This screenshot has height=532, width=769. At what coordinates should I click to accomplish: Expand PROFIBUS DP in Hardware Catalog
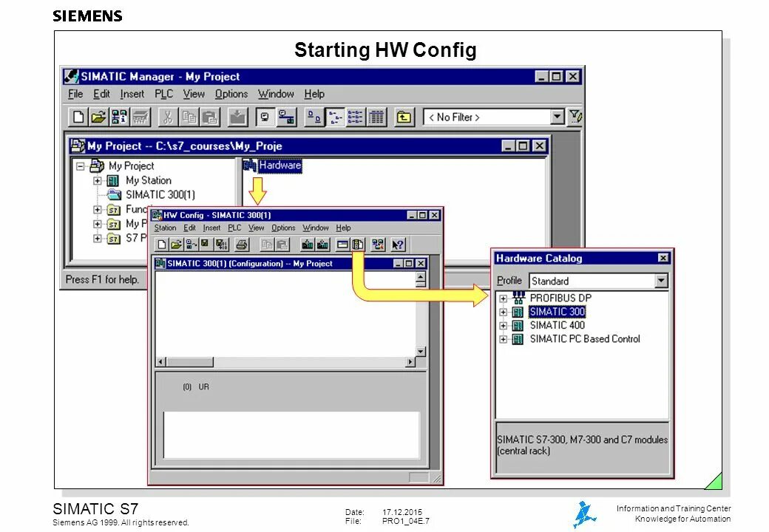503,298
